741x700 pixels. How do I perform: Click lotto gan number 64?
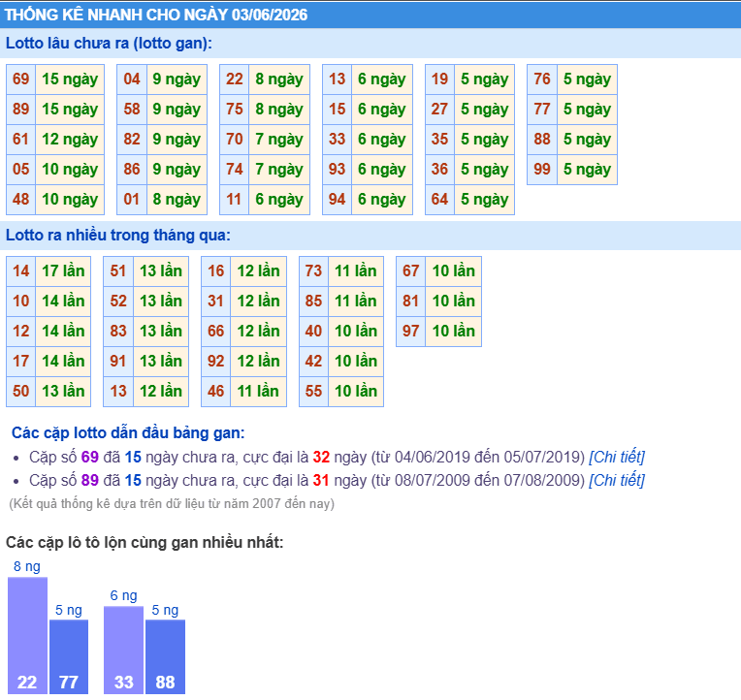pos(439,200)
